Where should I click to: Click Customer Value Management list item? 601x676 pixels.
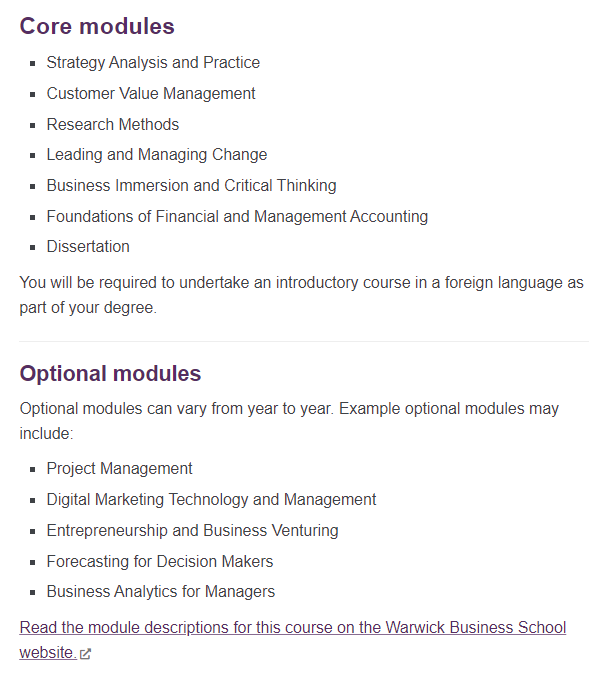151,94
